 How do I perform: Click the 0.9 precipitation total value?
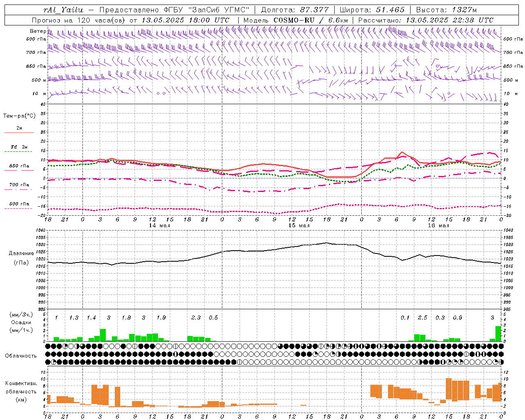click(x=458, y=318)
